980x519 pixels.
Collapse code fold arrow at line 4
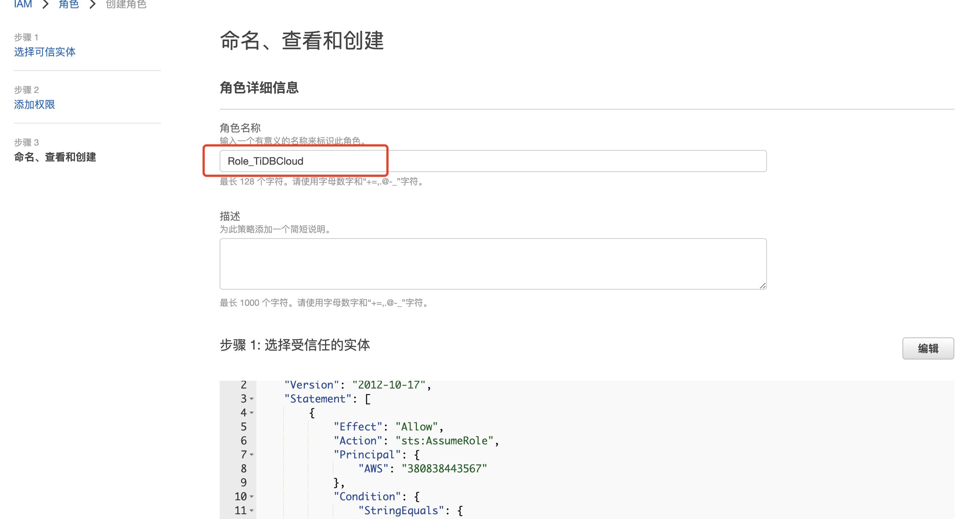[252, 413]
